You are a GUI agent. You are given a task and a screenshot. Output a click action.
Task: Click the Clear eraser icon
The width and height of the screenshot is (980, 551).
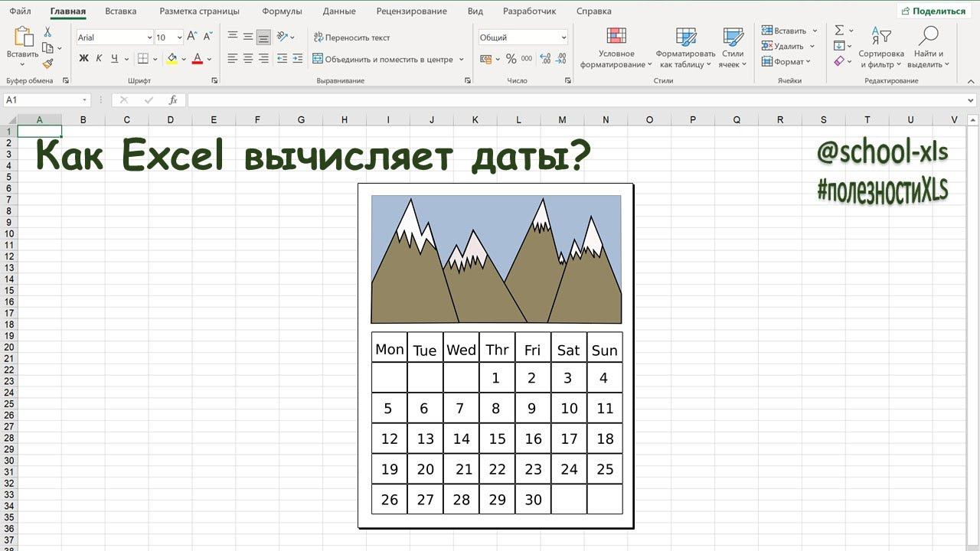point(839,61)
